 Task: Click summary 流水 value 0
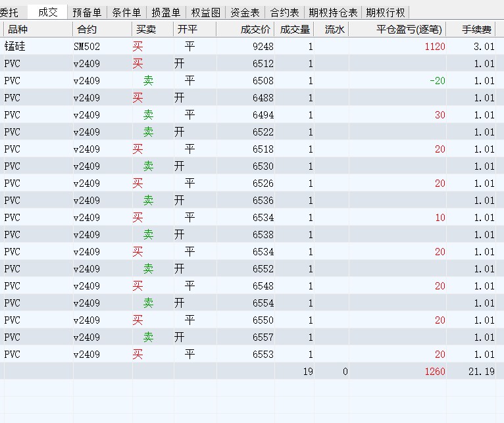(x=345, y=371)
